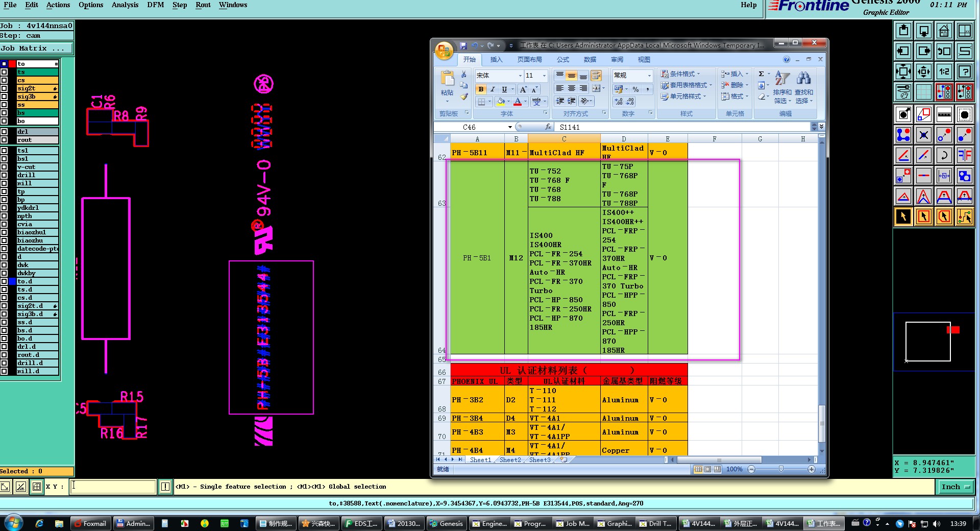Open the font size dropdown showing 11
980x531 pixels.
544,76
